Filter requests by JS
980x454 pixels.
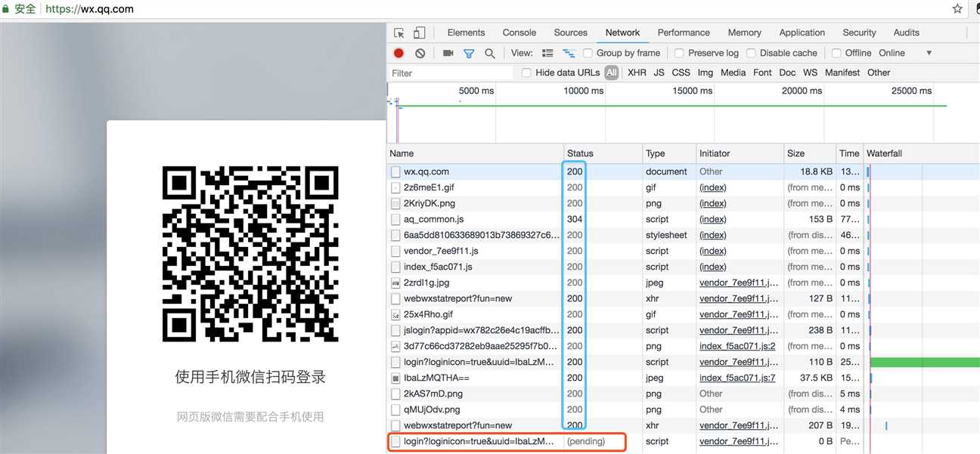pos(659,73)
